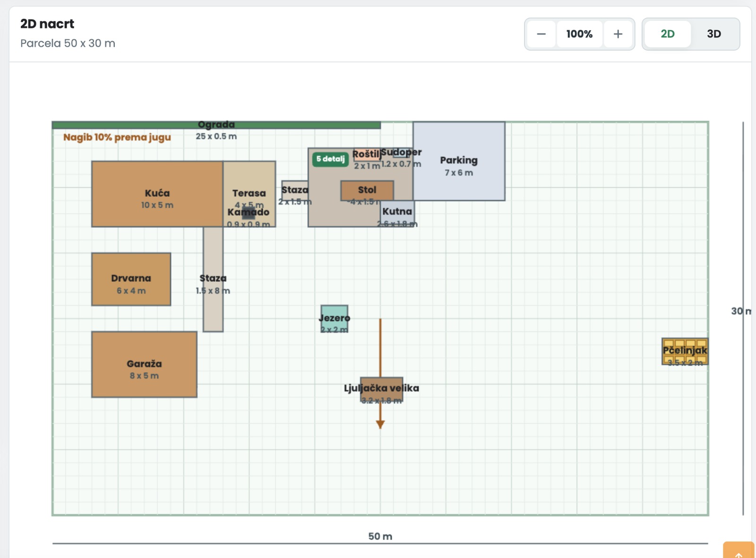
Task: Click the brown slope direction arrow
Action: [380, 374]
